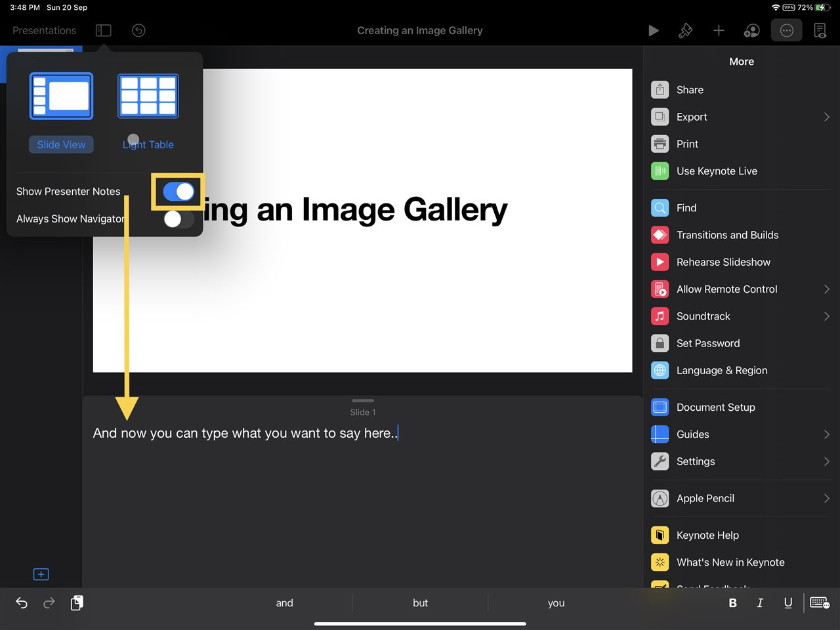840x630 pixels.
Task: Tap the Settings wrench icon
Action: (x=660, y=461)
